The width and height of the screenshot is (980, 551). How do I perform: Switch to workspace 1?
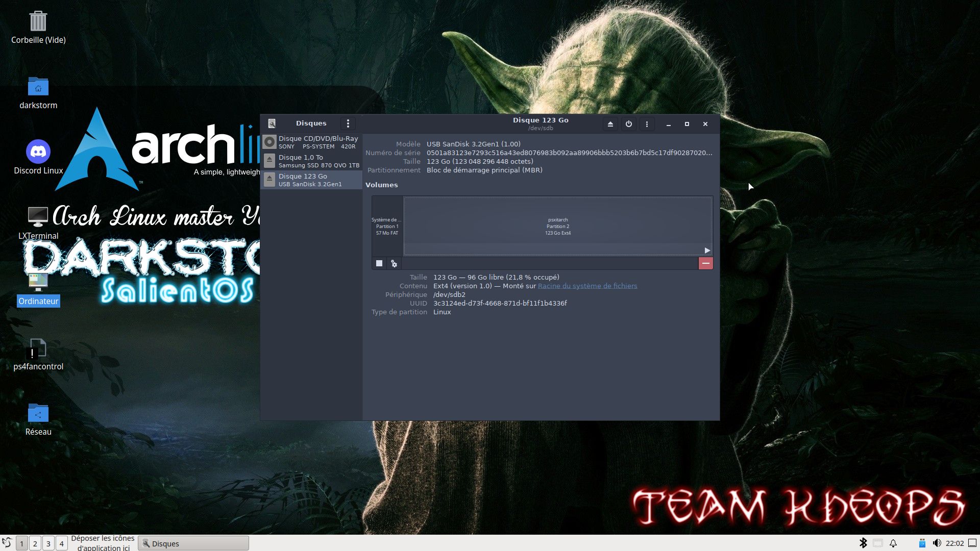(x=22, y=543)
